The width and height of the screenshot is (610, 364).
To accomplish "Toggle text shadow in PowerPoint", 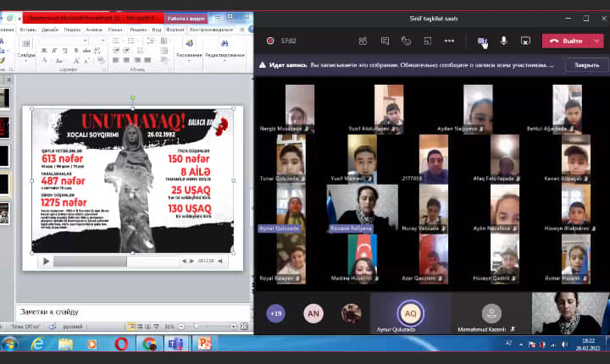I will pyautogui.click(x=76, y=51).
